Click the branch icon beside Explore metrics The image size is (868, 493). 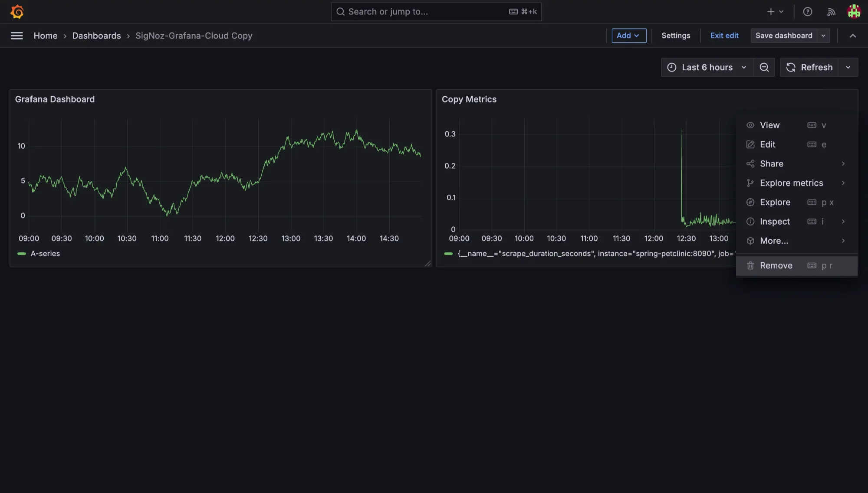[x=750, y=183]
